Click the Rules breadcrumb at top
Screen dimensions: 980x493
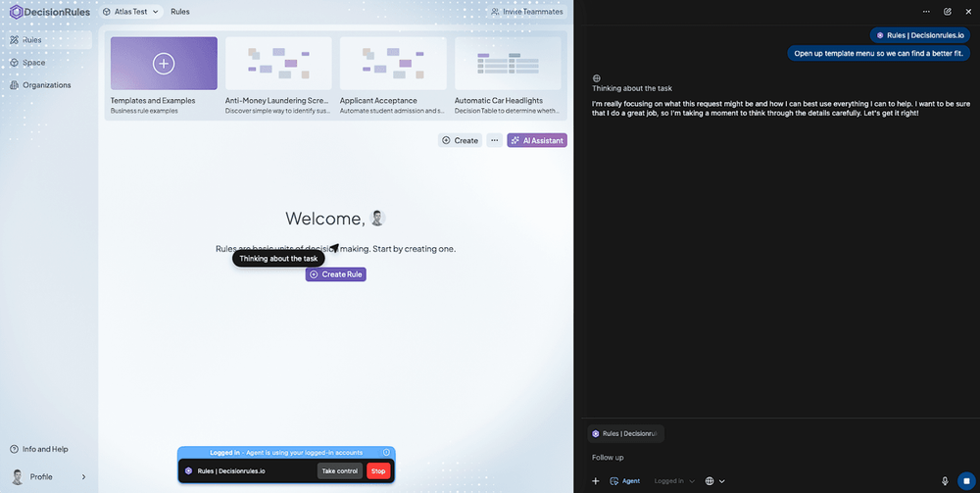(x=180, y=11)
